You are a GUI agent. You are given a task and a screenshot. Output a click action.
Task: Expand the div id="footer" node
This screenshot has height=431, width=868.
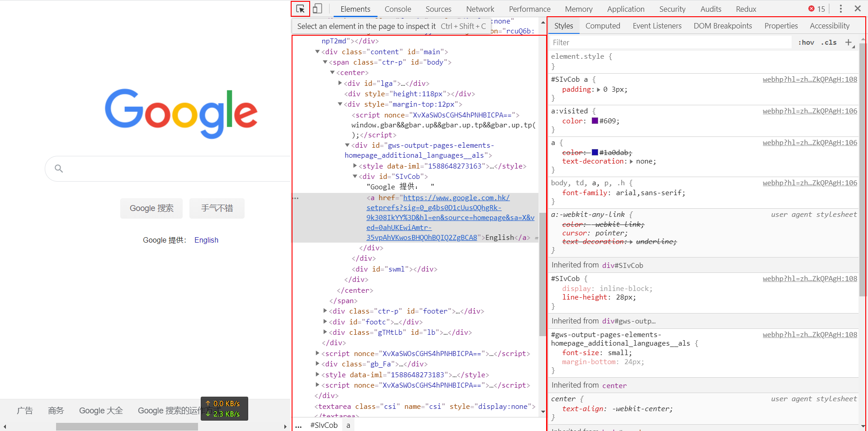point(325,311)
